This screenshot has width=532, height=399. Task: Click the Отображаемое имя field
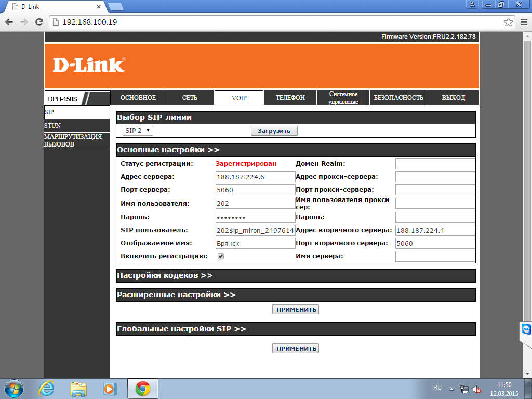click(255, 243)
